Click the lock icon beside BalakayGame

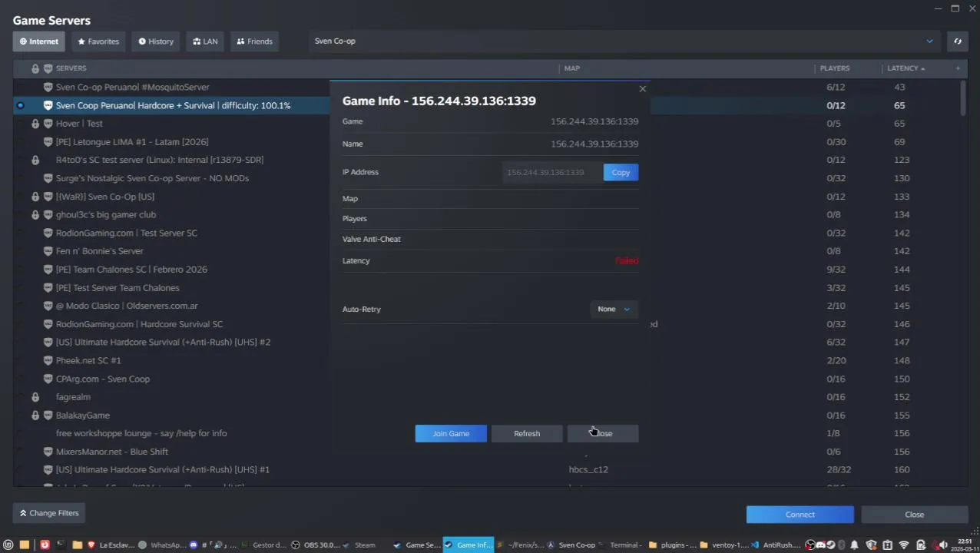(35, 416)
